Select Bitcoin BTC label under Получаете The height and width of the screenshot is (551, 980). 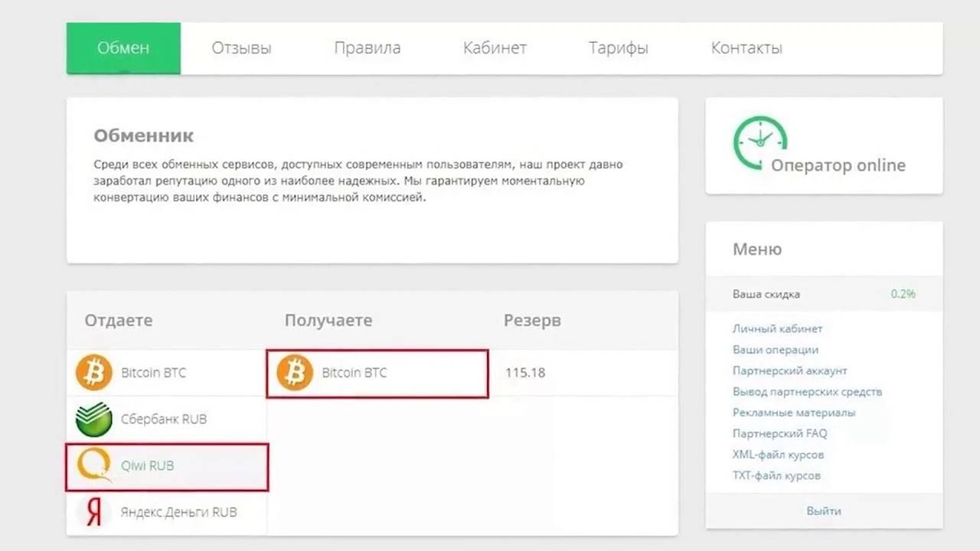coord(354,373)
